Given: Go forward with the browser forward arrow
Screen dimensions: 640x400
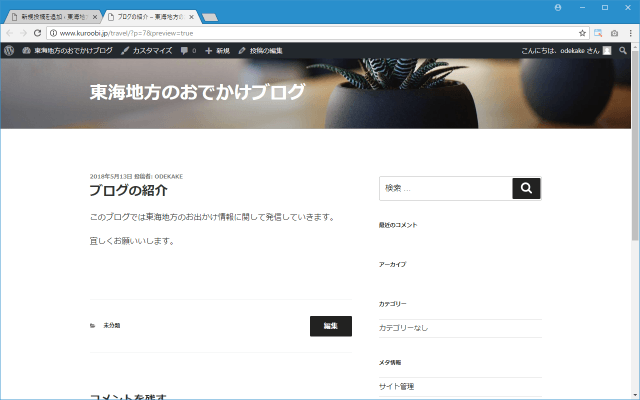Looking at the screenshot, I should [x=23, y=33].
